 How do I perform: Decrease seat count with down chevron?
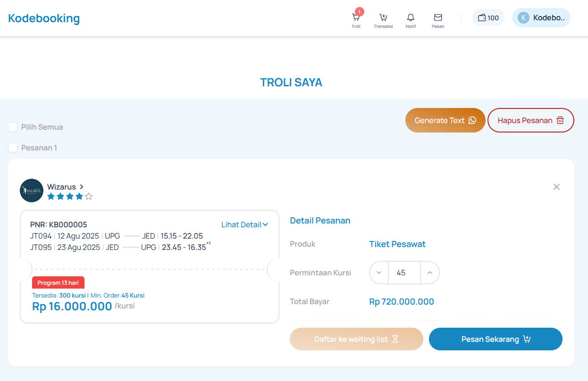click(379, 273)
